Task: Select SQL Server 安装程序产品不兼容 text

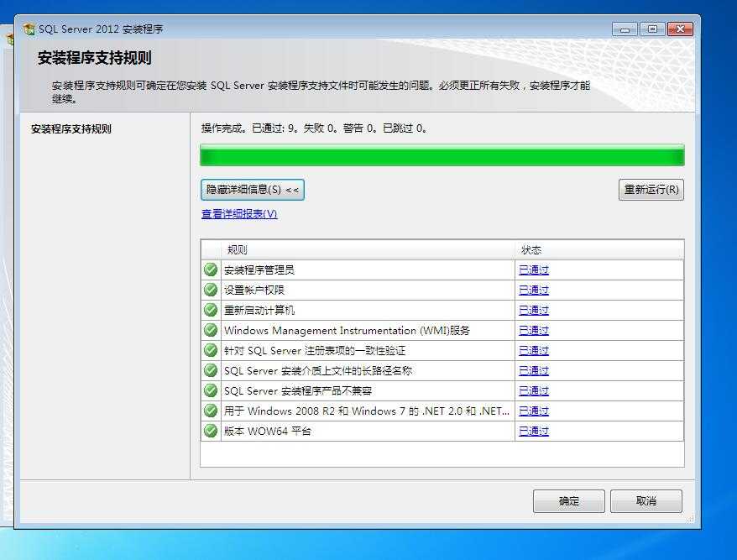Action: tap(298, 390)
